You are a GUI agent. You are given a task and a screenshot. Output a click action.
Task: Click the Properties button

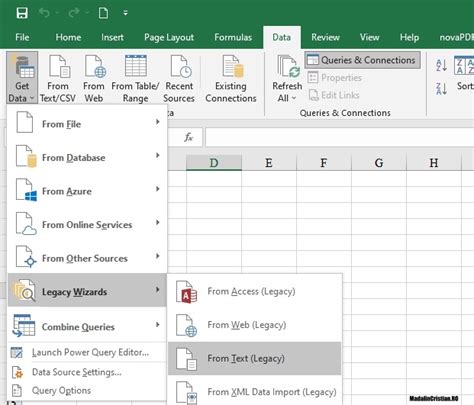point(335,78)
